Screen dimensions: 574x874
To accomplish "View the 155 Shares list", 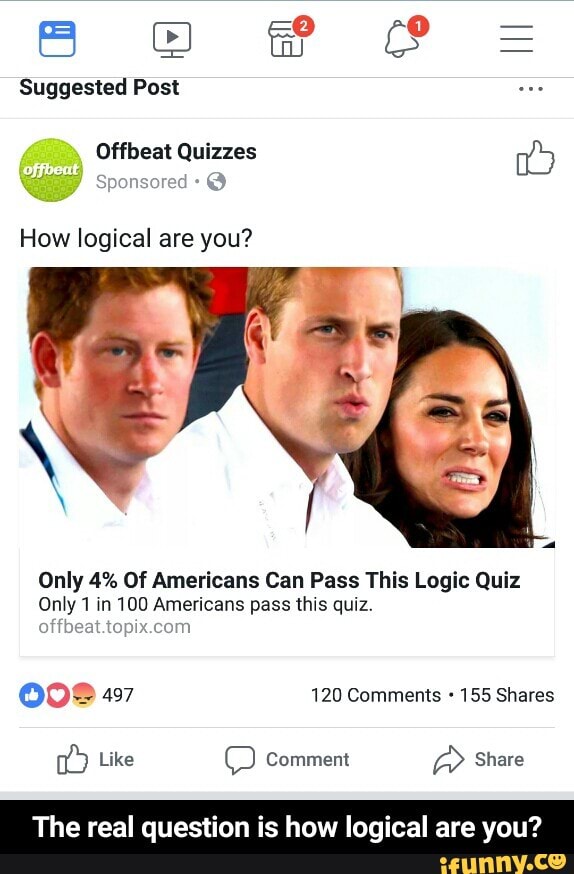I will [507, 695].
